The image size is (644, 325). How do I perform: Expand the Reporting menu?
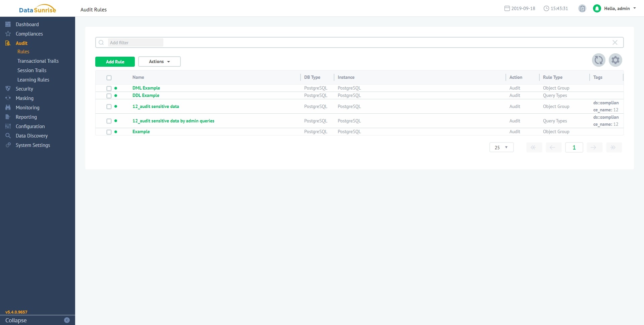[x=26, y=117]
